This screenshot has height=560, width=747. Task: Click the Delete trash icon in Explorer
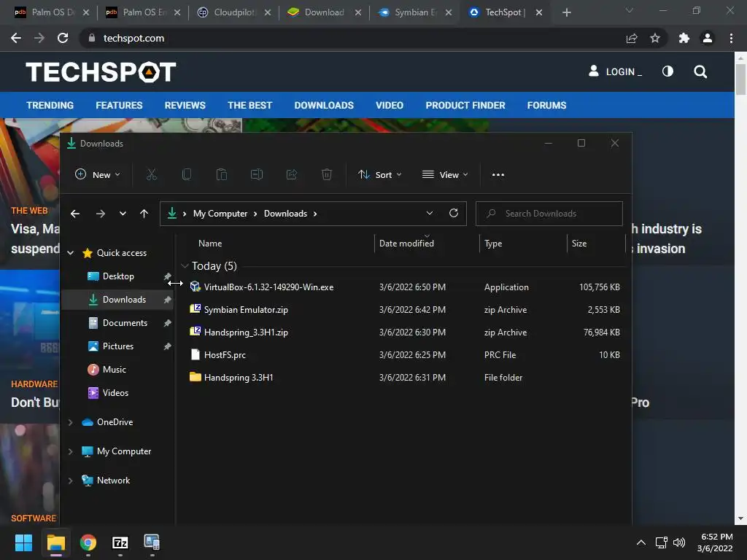pos(327,175)
